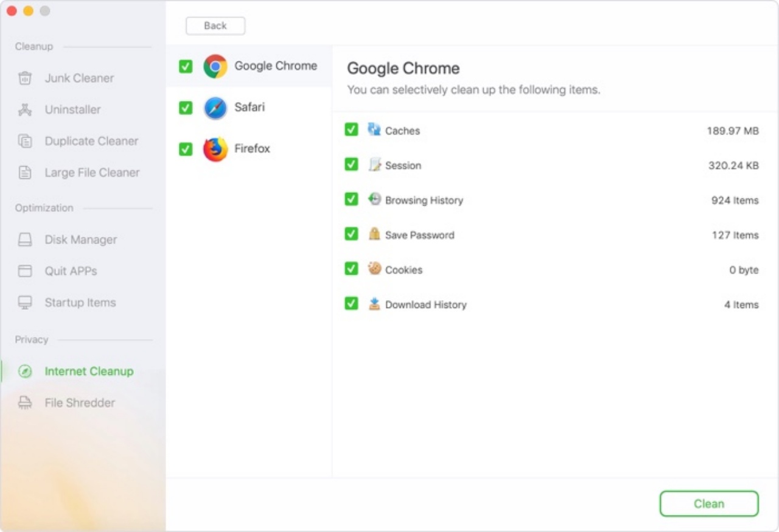Click the Uninstaller sidebar icon
This screenshot has width=779, height=532.
25,110
